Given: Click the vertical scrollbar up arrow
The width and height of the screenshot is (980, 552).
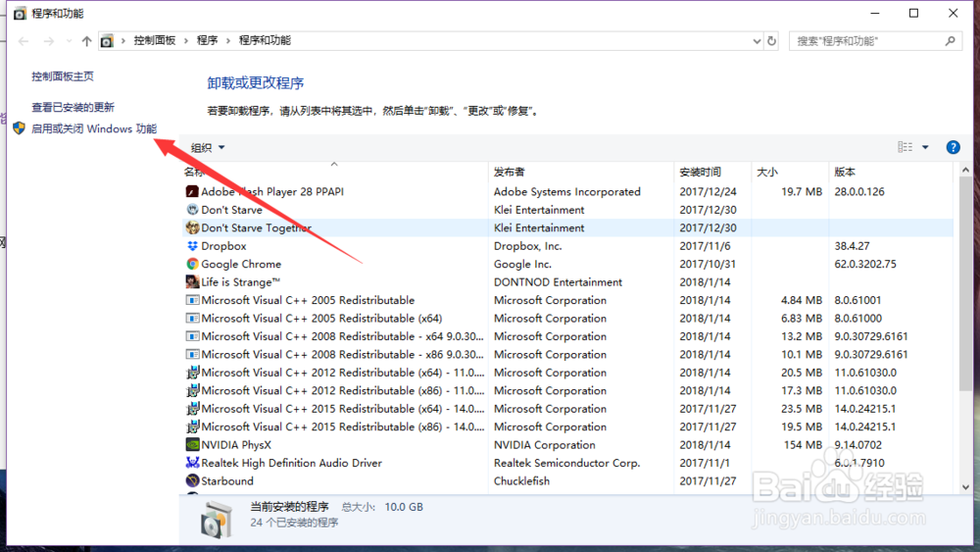Looking at the screenshot, I should point(965,170).
